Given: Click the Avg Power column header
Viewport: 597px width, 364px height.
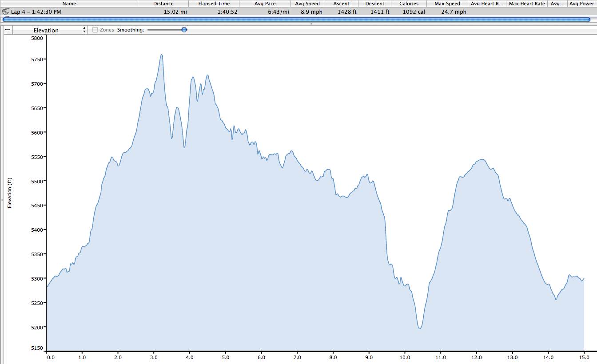Looking at the screenshot, I should pos(581,4).
